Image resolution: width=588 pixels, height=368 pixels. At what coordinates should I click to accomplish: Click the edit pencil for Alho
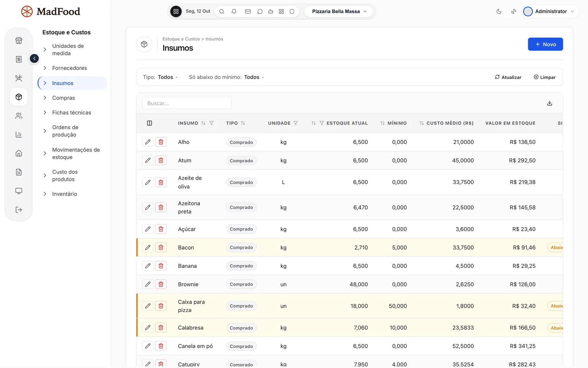pos(148,142)
